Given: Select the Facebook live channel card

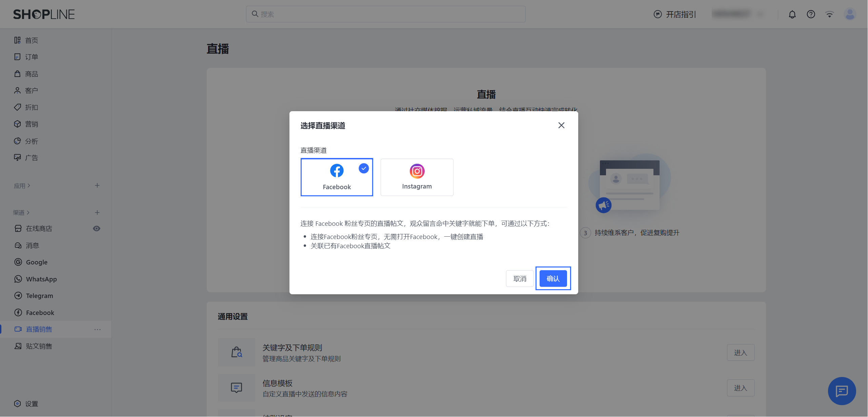Looking at the screenshot, I should [337, 177].
